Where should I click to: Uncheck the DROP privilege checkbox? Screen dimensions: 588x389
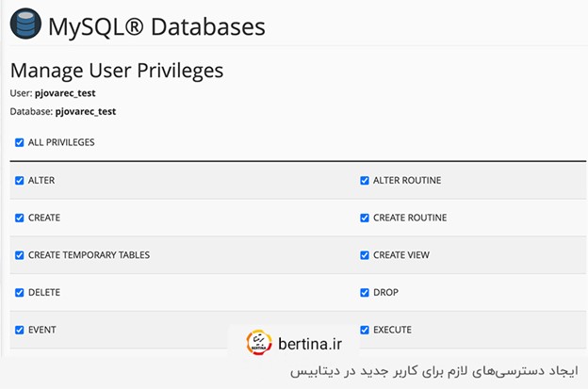click(x=365, y=292)
